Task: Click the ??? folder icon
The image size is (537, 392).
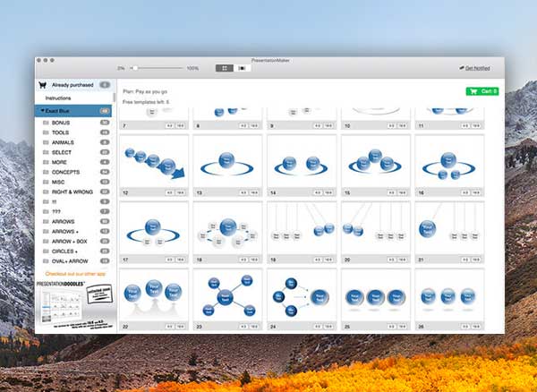Action: [46, 212]
